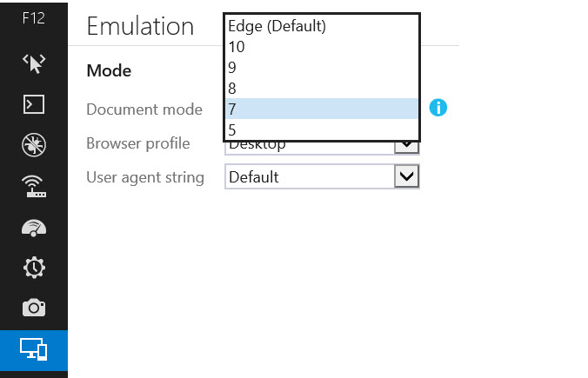This screenshot has width=588, height=378.
Task: Open the Console tool in sidebar
Action: pyautogui.click(x=34, y=103)
